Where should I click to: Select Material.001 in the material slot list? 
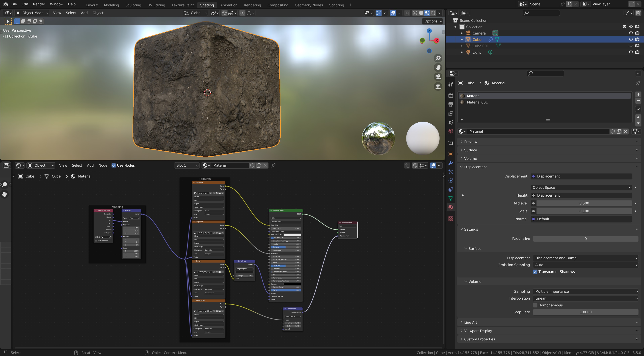click(x=477, y=102)
